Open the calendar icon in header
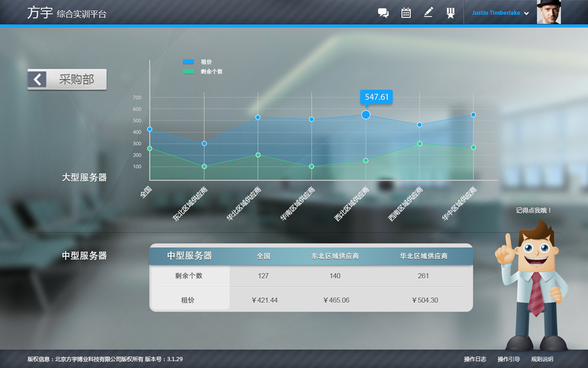588x368 pixels. tap(405, 13)
